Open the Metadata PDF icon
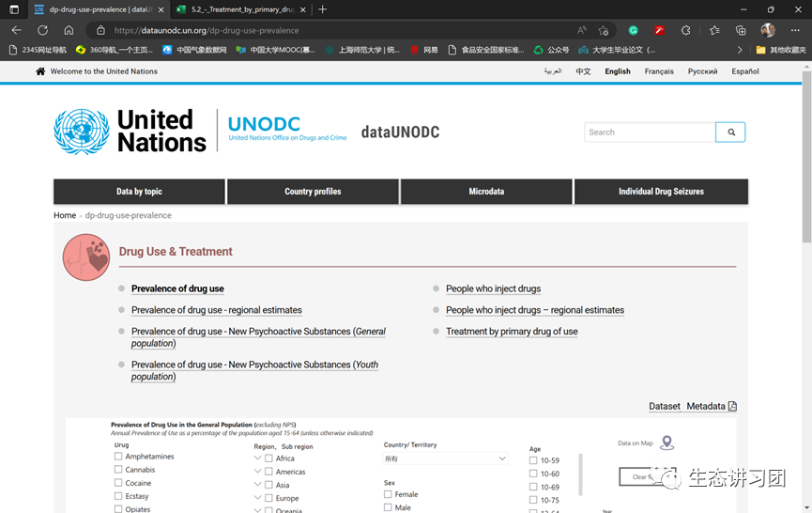 click(732, 406)
